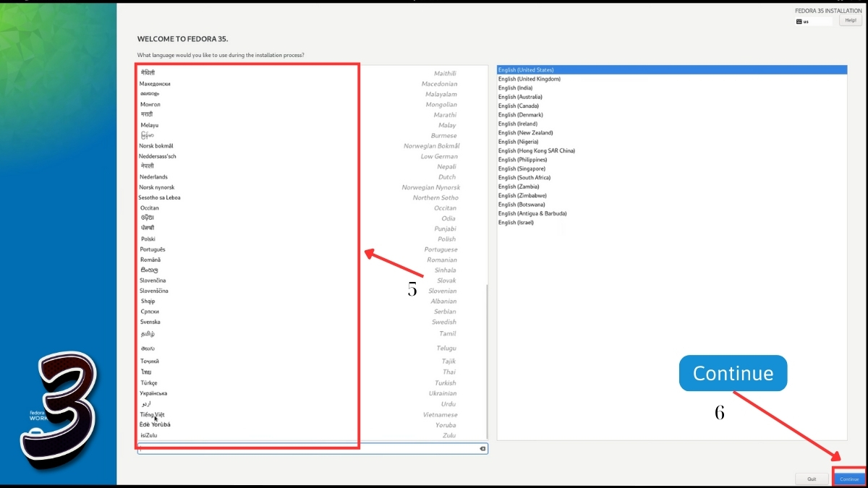Image resolution: width=868 pixels, height=488 pixels.
Task: Choose English (United States) locale
Action: 672,70
